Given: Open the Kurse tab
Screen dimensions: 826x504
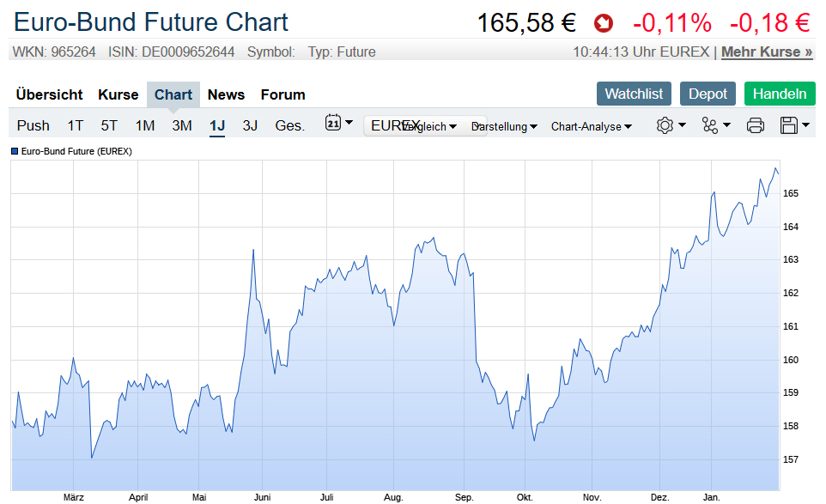Looking at the screenshot, I should tap(118, 94).
